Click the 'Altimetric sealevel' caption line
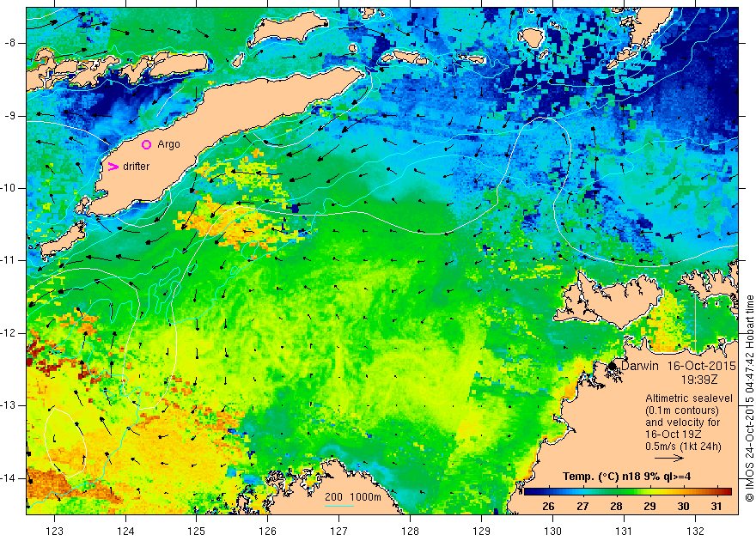756x541 pixels. 689,398
